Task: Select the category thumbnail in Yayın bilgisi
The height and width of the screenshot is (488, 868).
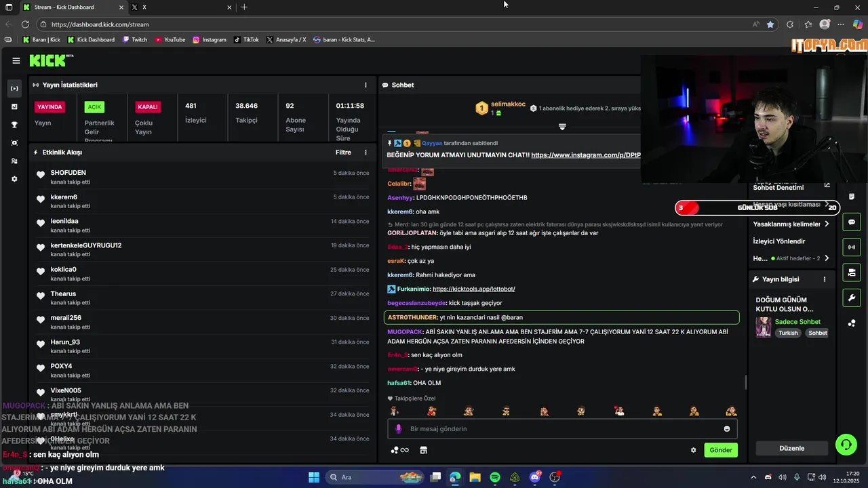Action: coord(764,327)
